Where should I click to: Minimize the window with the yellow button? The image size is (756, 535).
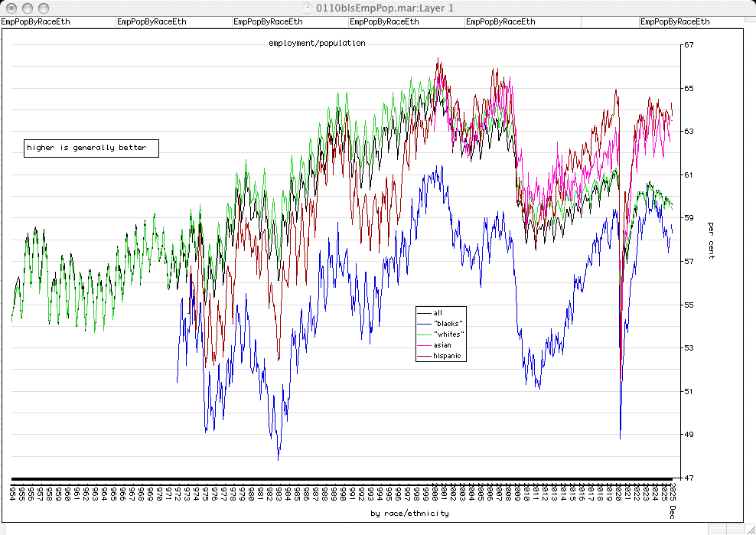point(26,8)
